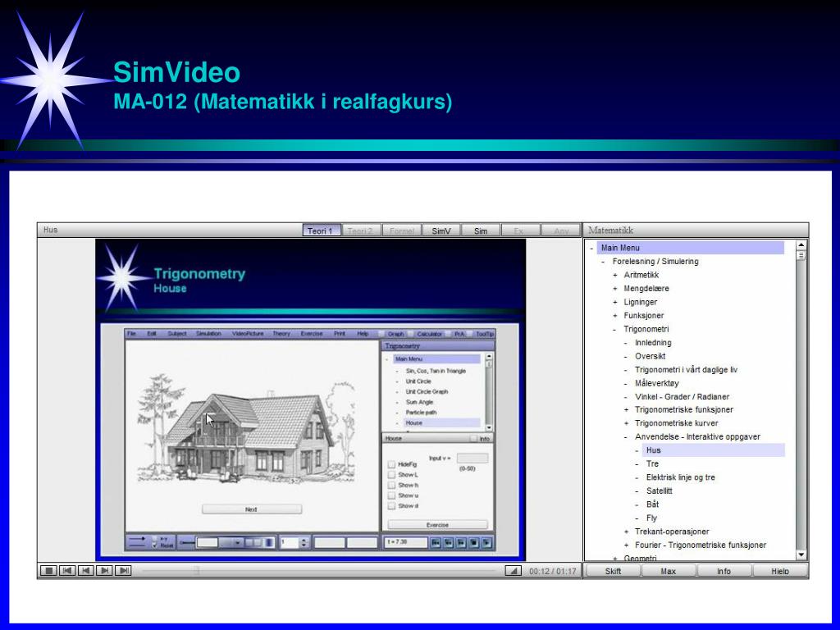Toggle the Info checkbox in House panel

[x=473, y=438]
